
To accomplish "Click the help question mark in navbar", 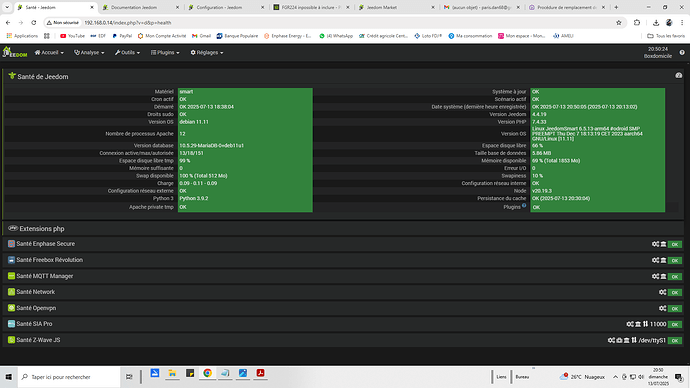I will click(682, 52).
